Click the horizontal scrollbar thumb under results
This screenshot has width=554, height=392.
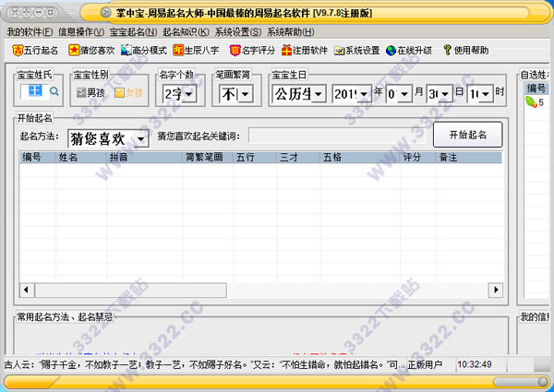click(130, 290)
